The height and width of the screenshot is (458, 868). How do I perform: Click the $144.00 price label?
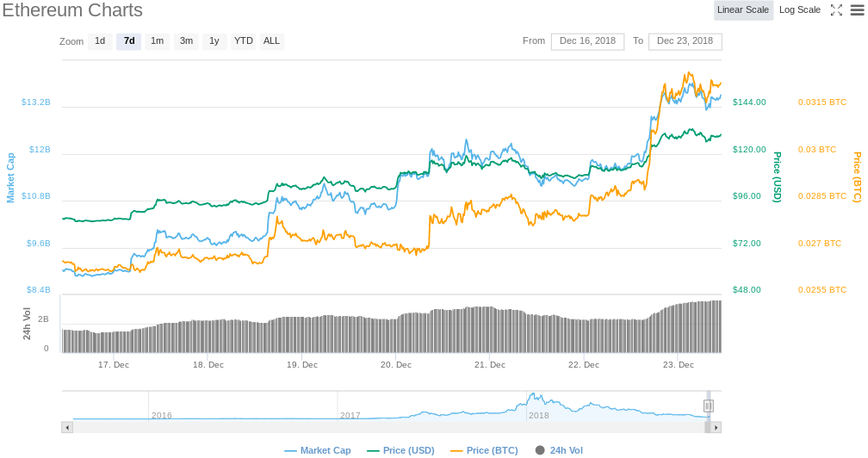(749, 102)
